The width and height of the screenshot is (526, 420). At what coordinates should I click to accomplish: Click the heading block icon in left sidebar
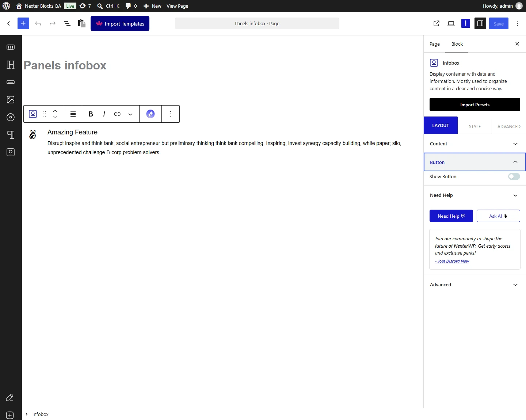click(x=11, y=65)
